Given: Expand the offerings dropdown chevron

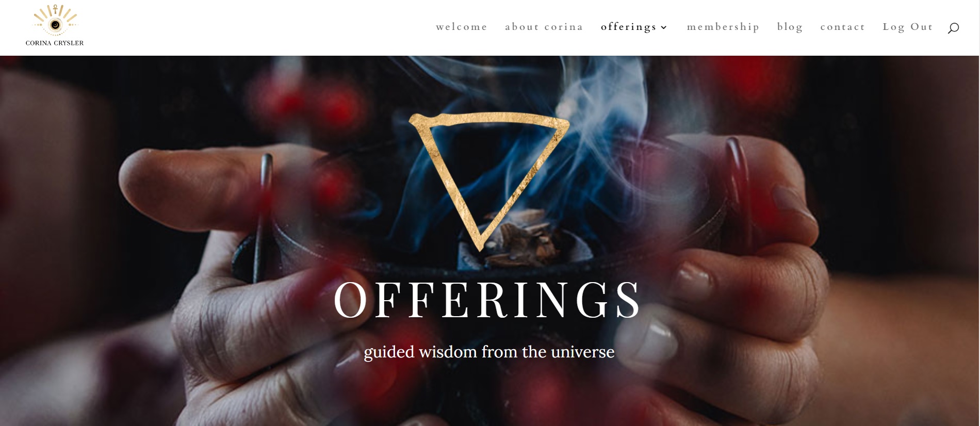Looking at the screenshot, I should pos(664,27).
